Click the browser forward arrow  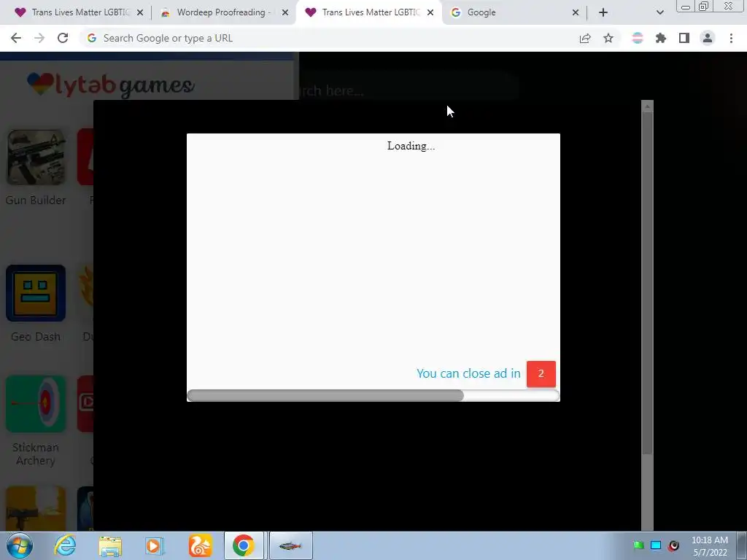pyautogui.click(x=39, y=38)
